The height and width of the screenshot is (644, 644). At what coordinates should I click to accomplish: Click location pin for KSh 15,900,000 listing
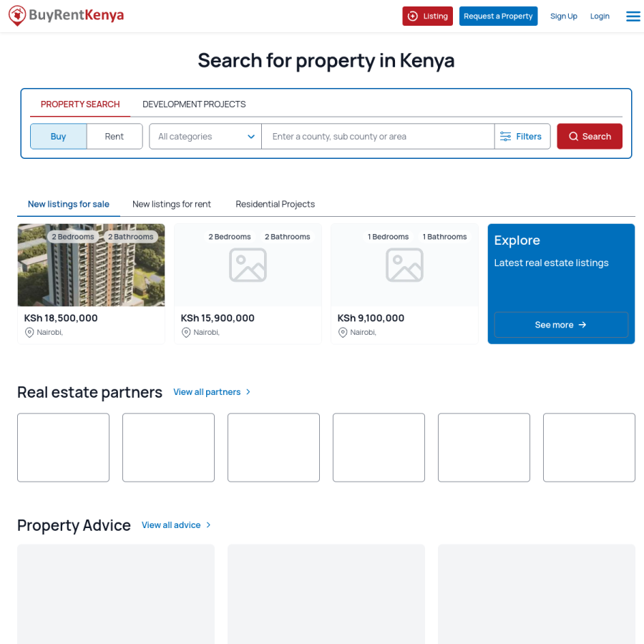pos(186,332)
